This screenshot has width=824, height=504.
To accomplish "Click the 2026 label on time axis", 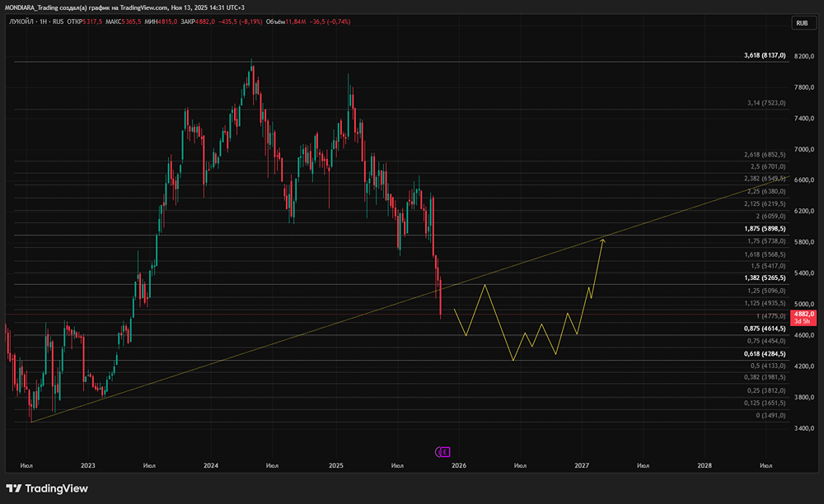I will coord(459,465).
